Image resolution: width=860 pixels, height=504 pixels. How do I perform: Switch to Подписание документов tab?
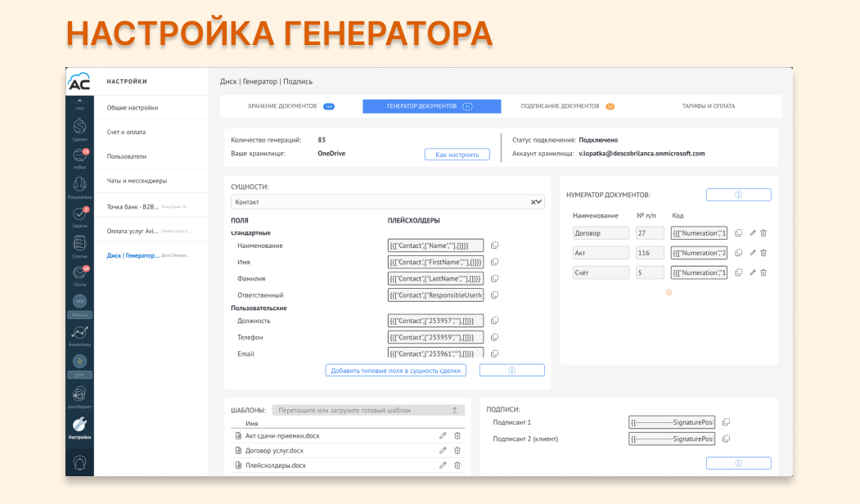point(568,106)
